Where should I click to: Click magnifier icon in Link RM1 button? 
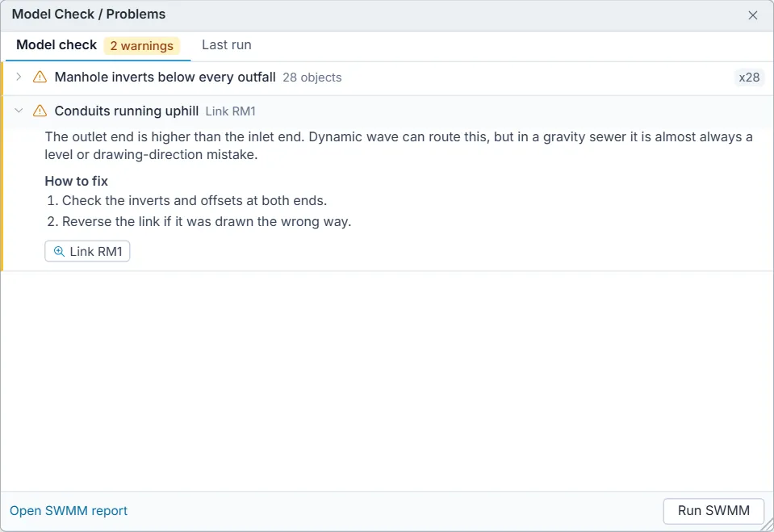(x=59, y=251)
